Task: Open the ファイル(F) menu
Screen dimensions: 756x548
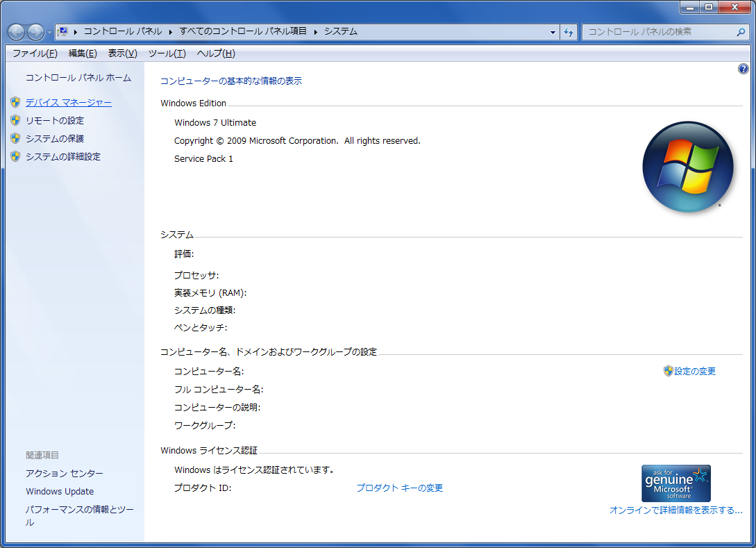Action: point(35,53)
